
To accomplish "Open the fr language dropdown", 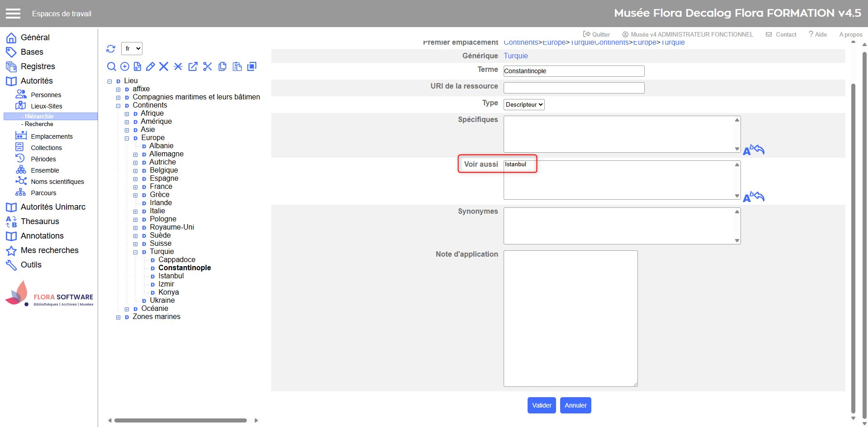I will click(x=132, y=49).
